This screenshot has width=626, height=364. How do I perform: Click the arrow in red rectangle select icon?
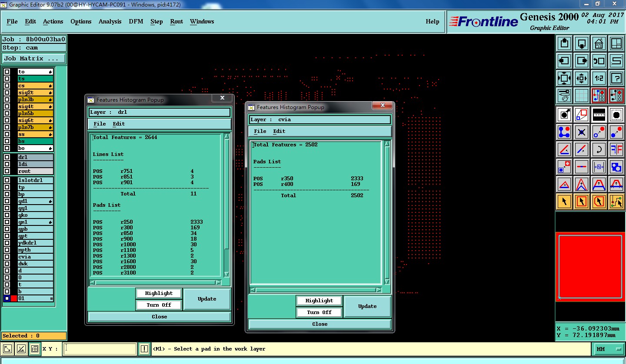point(581,201)
